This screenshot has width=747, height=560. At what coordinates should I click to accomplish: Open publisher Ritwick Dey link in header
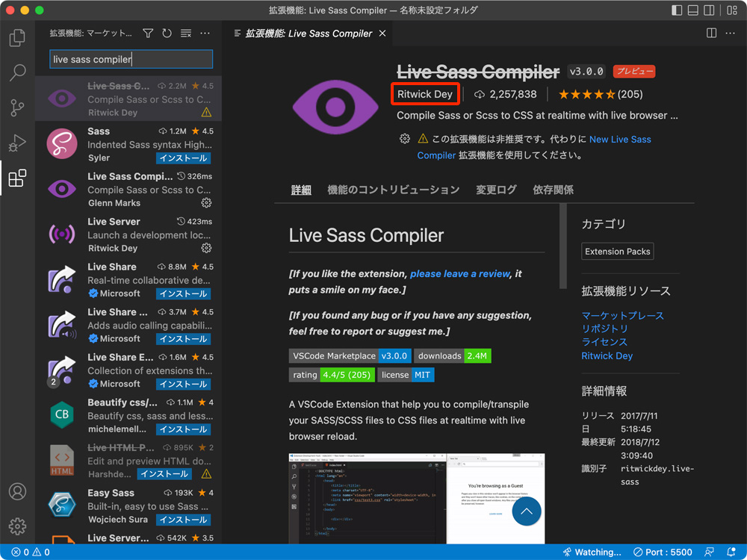[425, 94]
